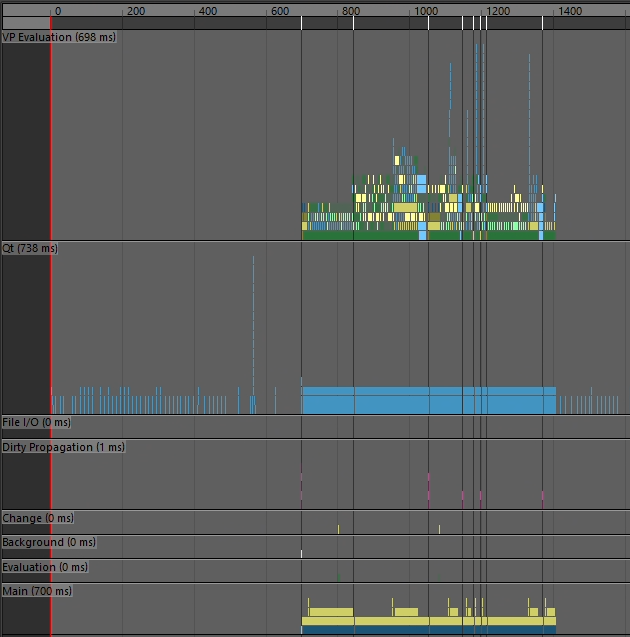The height and width of the screenshot is (637, 630).
Task: Select the dark blue bottom bar in Main row
Action: click(429, 630)
